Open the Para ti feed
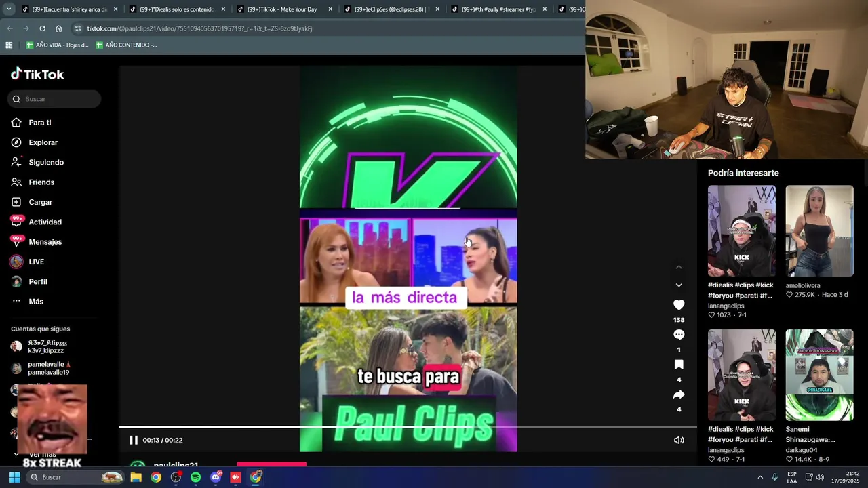The width and height of the screenshot is (868, 488). (x=40, y=123)
